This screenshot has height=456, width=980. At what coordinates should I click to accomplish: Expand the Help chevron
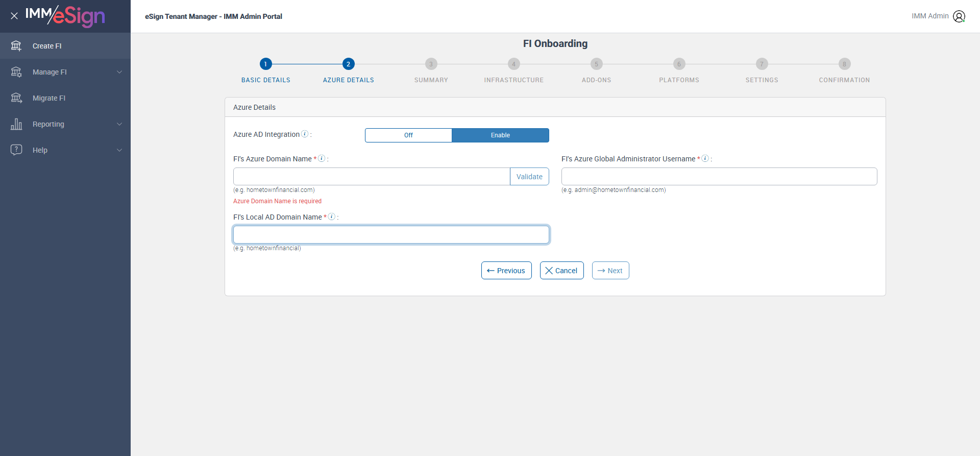point(119,150)
